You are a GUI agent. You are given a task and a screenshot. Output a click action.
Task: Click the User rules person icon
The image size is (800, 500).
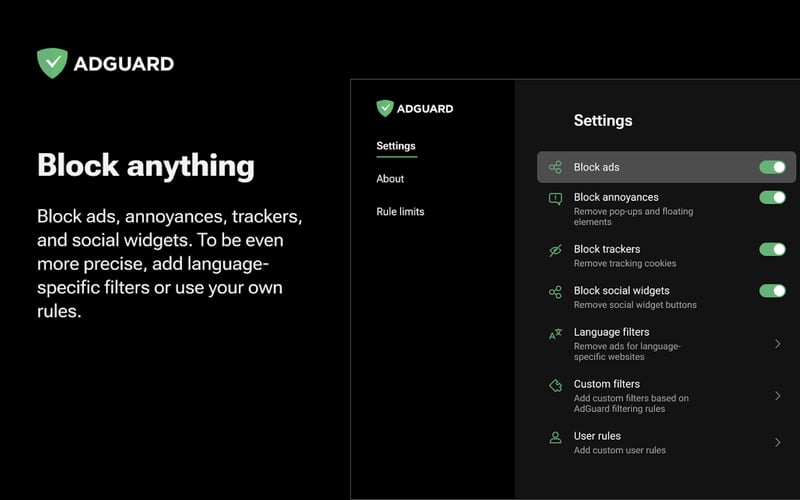click(x=555, y=437)
